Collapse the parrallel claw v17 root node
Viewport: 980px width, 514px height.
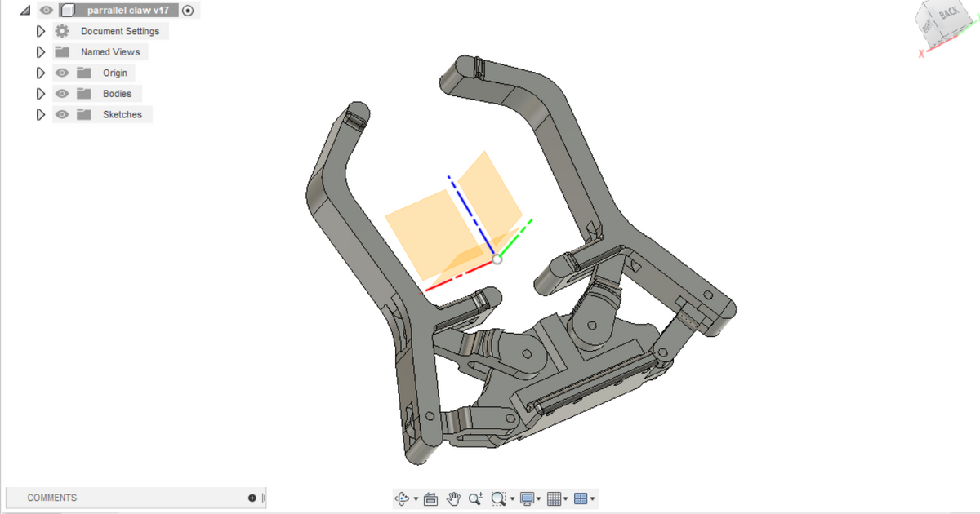tap(24, 11)
